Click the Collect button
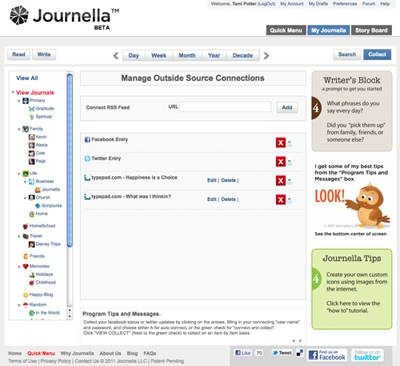This screenshot has height=366, width=400. [377, 54]
